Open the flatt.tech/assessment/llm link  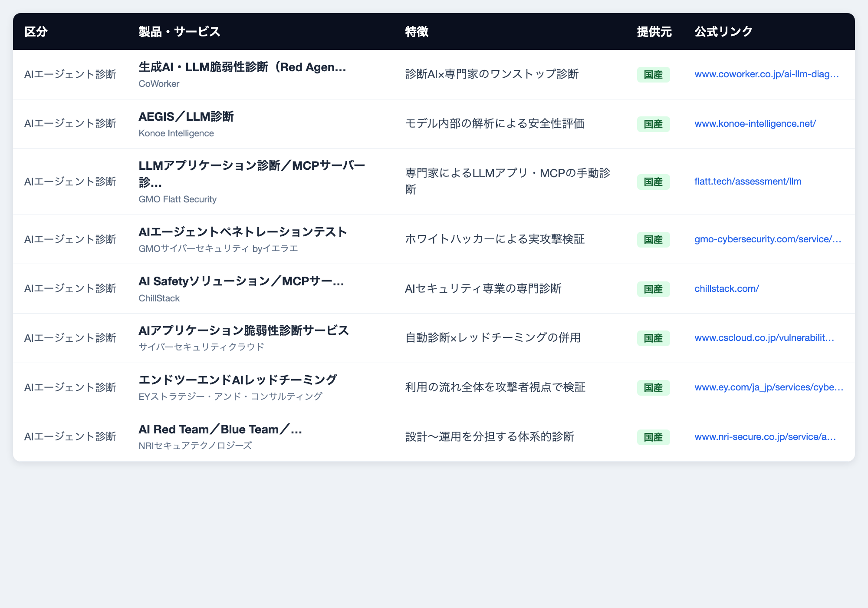(748, 182)
